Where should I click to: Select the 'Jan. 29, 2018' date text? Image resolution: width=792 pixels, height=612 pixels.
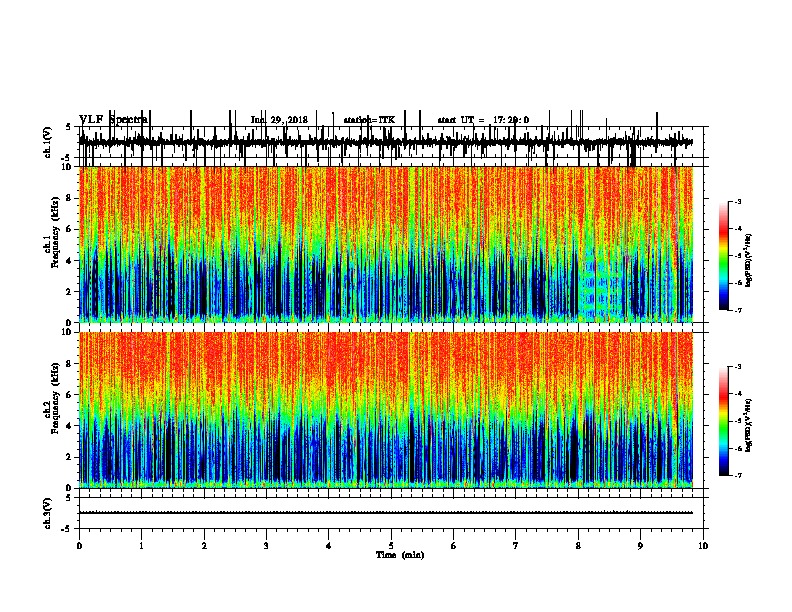279,120
